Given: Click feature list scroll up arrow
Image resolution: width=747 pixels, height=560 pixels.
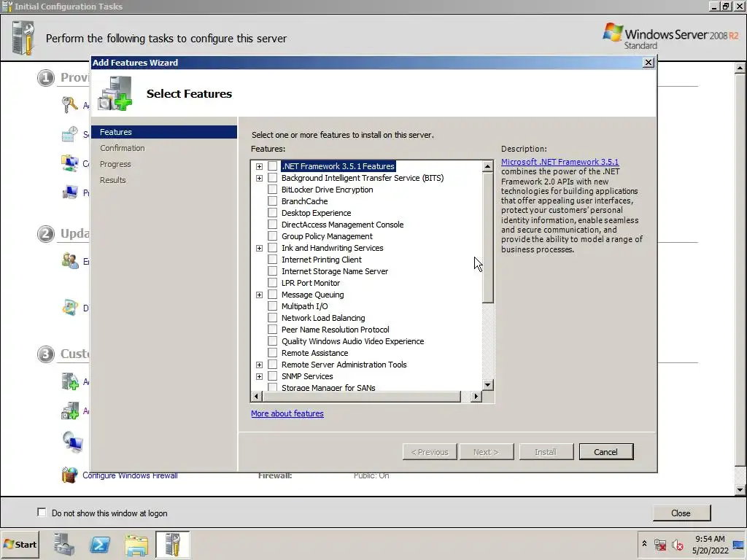Looking at the screenshot, I should point(487,166).
